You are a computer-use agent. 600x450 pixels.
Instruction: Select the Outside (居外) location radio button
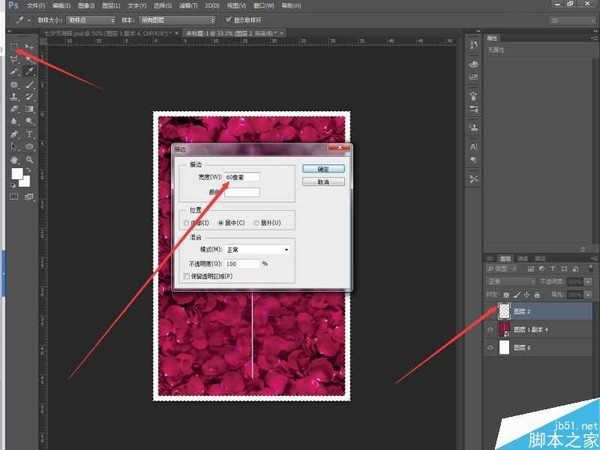[256, 223]
